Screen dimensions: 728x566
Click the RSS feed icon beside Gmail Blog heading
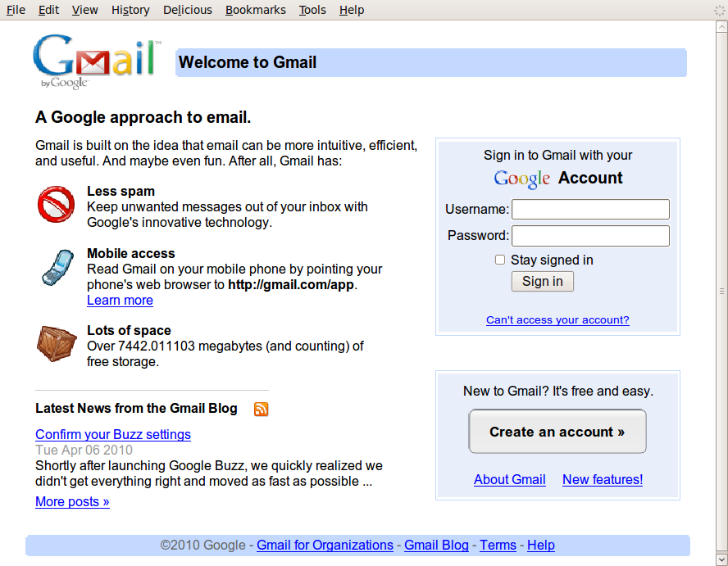tap(261, 409)
